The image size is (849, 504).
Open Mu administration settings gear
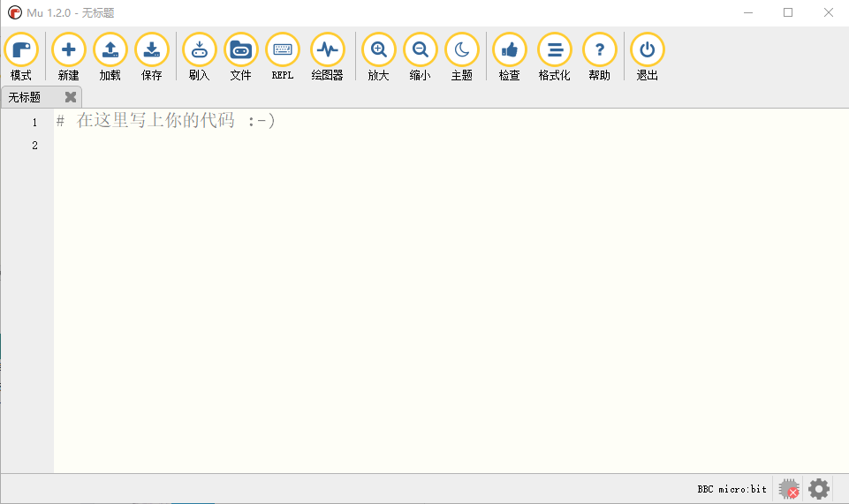pyautogui.click(x=819, y=489)
